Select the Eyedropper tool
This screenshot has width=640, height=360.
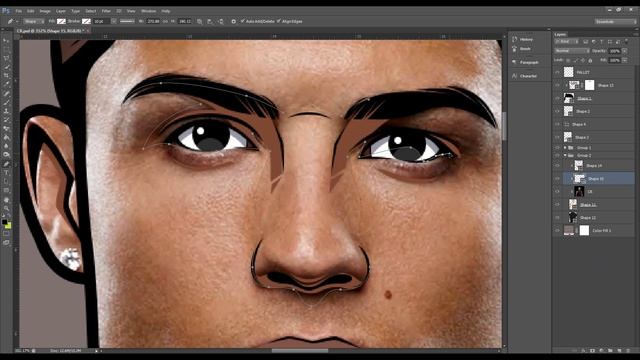click(6, 84)
